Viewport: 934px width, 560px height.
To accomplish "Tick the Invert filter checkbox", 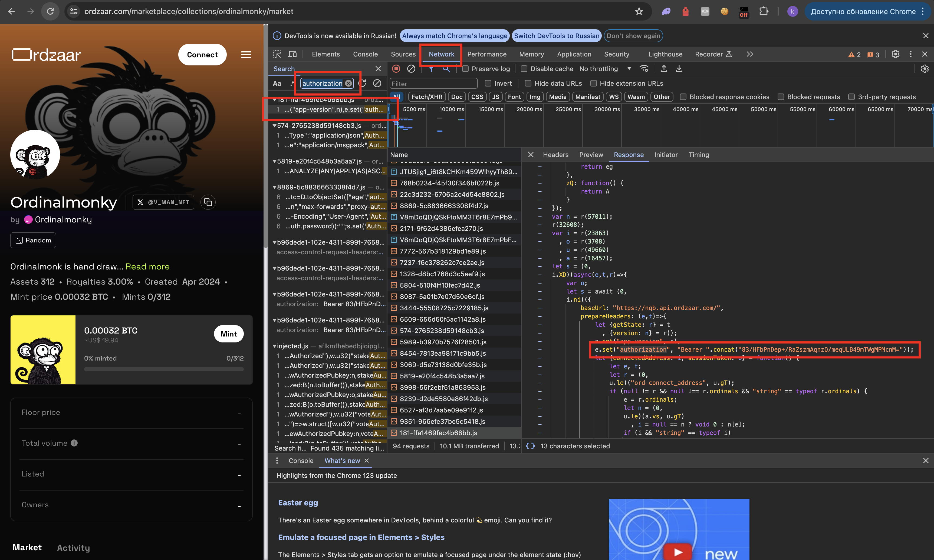I will tap(488, 84).
